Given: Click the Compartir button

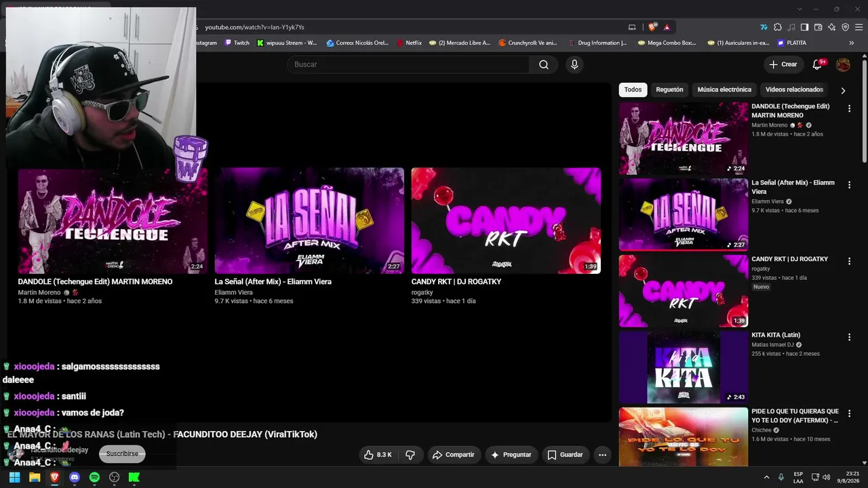Looking at the screenshot, I should coord(454,455).
